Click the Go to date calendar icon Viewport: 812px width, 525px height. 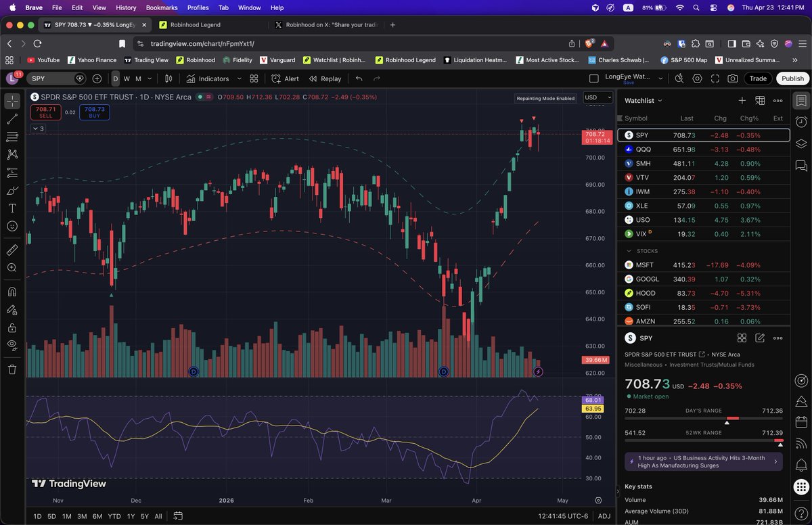coord(177,516)
